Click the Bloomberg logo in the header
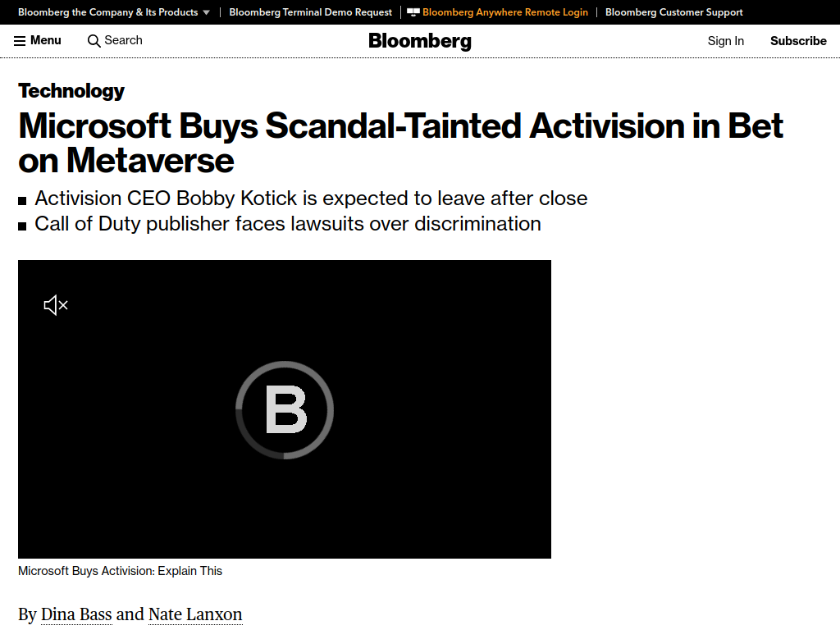Image resolution: width=840 pixels, height=630 pixels. (420, 41)
